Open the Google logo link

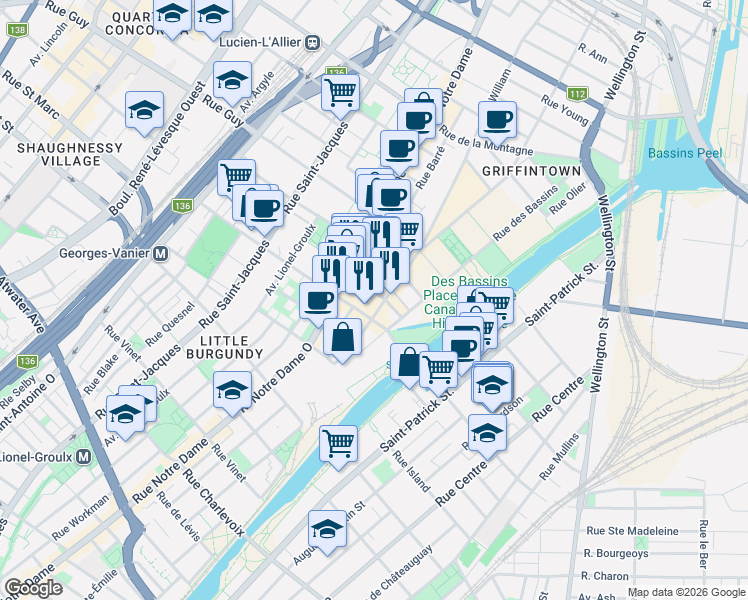coord(33,589)
